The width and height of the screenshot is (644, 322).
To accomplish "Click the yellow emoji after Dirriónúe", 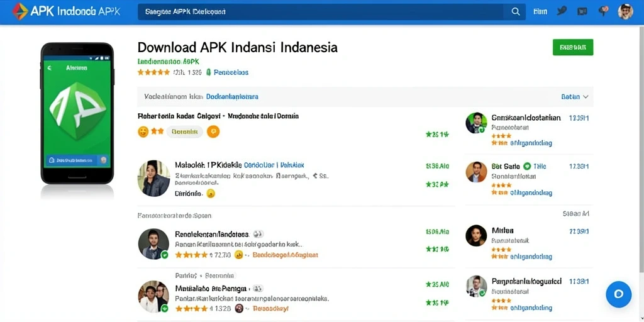I will click(211, 194).
